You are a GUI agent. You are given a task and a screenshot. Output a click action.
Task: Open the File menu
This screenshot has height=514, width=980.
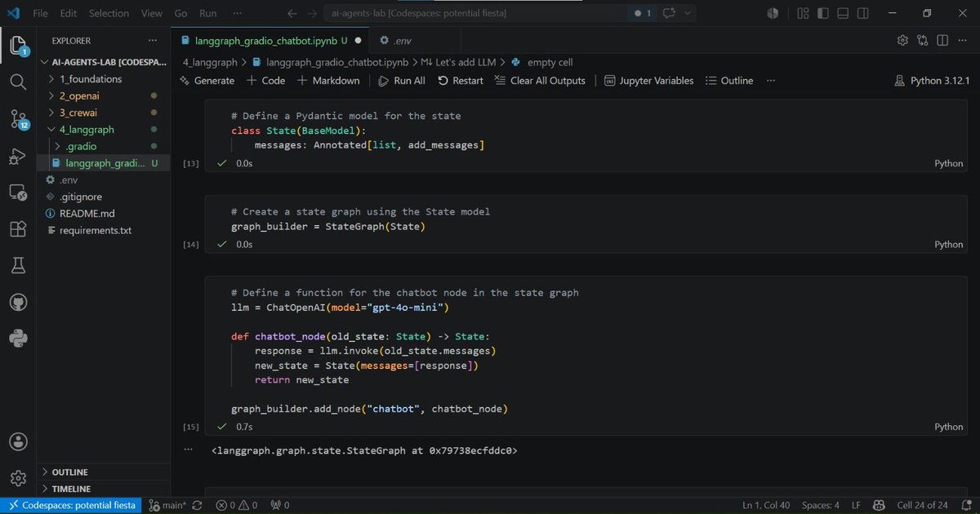tap(40, 13)
